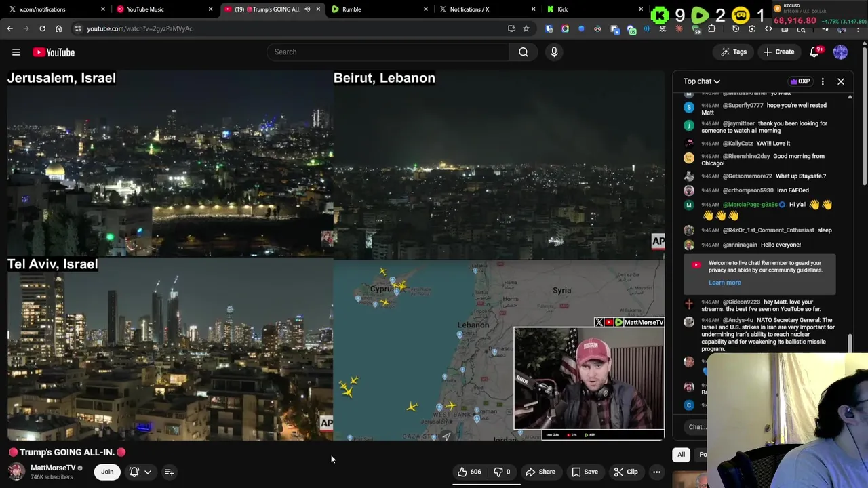This screenshot has width=868, height=488.
Task: Share the video
Action: [540, 472]
